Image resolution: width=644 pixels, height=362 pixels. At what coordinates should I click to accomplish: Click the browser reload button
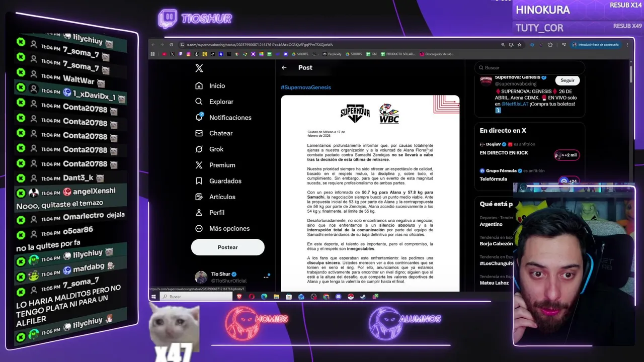[x=171, y=45]
